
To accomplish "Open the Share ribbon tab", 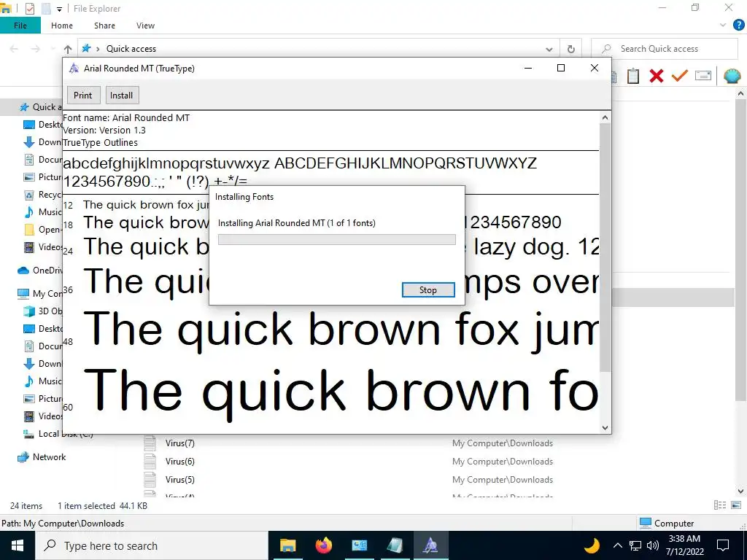I will [104, 26].
